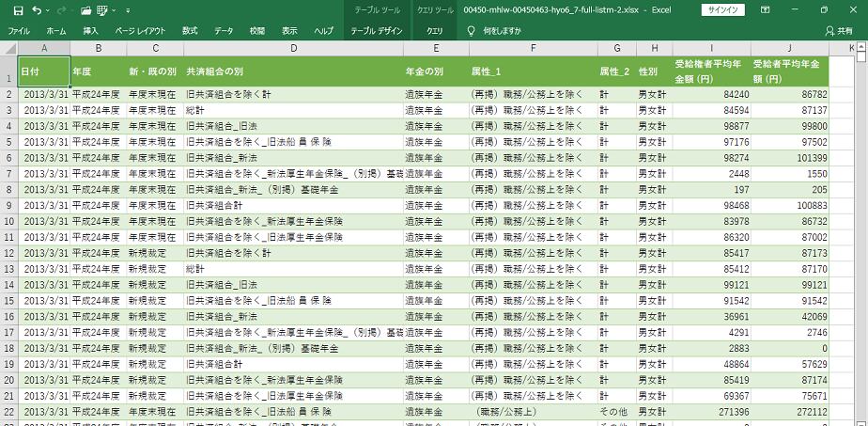This screenshot has width=868, height=426.
Task: Select column I header
Action: click(711, 49)
